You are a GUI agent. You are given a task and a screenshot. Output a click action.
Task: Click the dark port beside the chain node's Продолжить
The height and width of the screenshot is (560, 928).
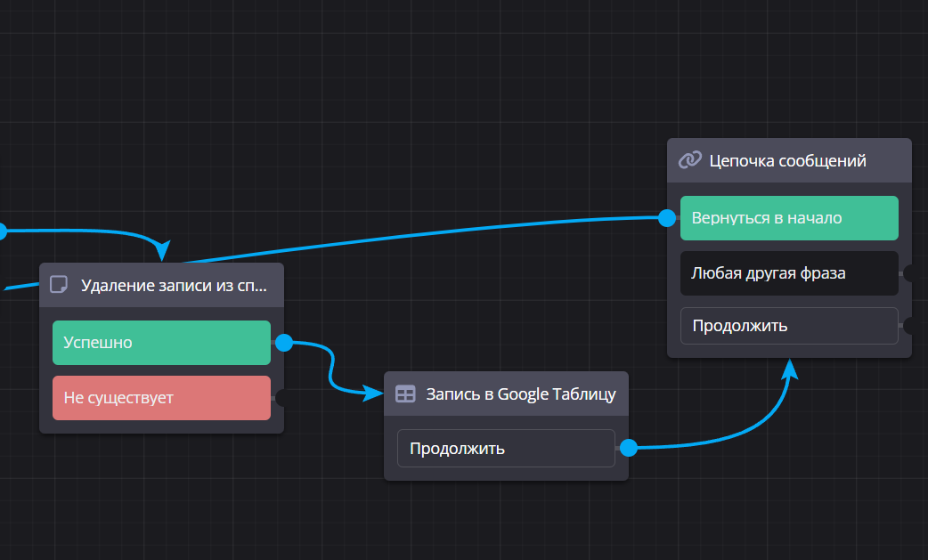tap(908, 326)
